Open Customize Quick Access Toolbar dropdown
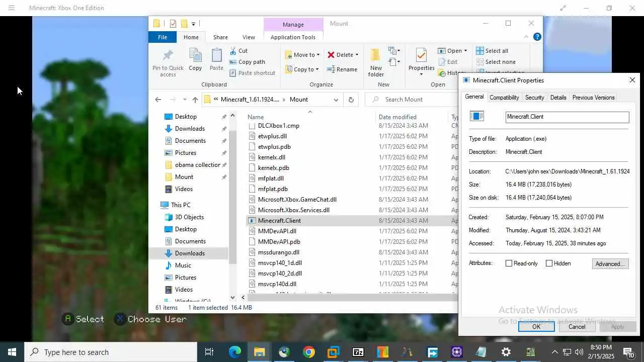This screenshot has height=362, width=644. (x=193, y=24)
